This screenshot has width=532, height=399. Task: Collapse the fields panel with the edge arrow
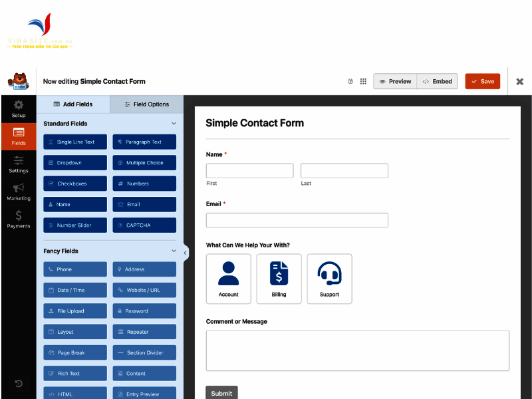click(185, 252)
